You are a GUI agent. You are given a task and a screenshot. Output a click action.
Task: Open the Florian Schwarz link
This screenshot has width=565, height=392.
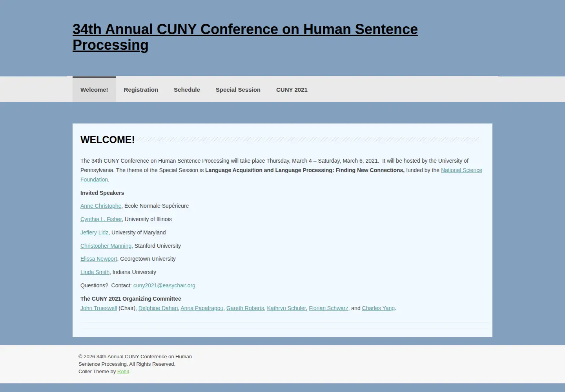328,308
